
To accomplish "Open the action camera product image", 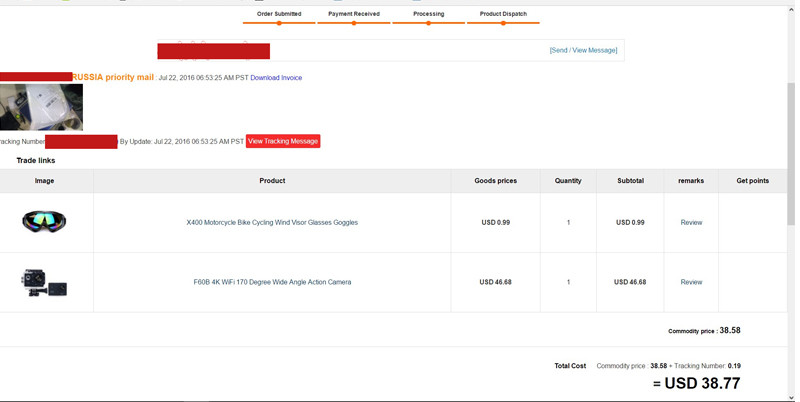I will 44,282.
